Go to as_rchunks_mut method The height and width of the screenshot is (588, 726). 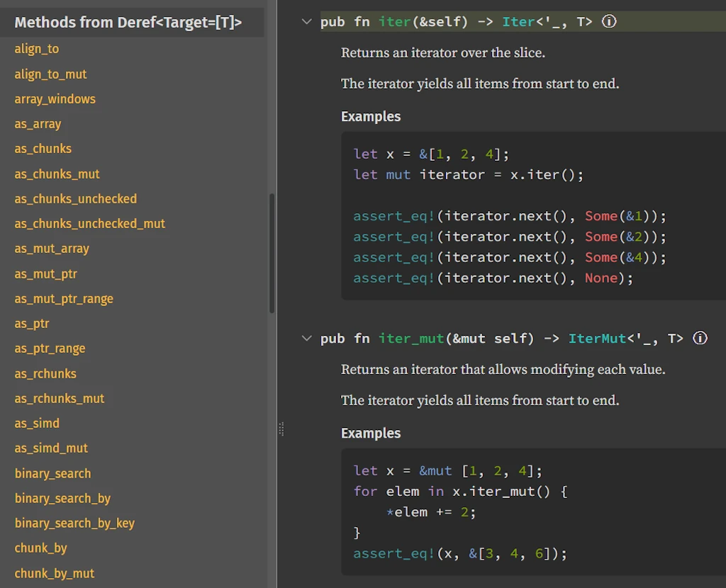tap(59, 399)
